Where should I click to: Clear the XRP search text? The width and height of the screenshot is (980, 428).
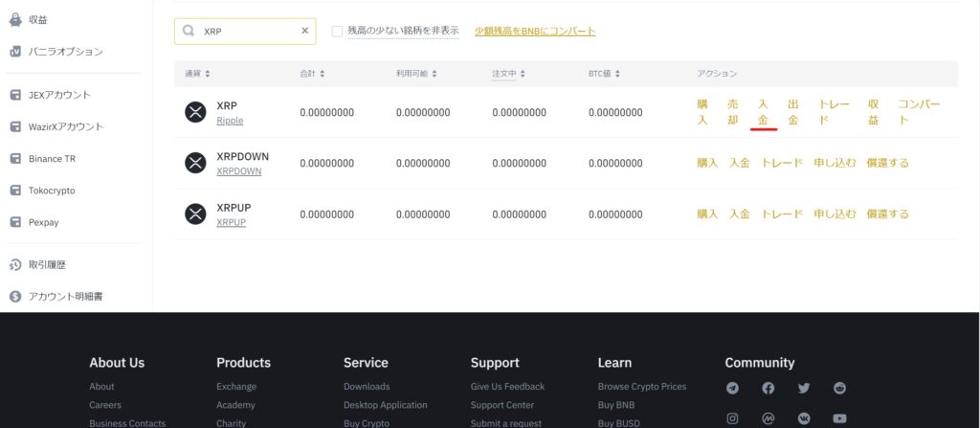click(x=305, y=31)
